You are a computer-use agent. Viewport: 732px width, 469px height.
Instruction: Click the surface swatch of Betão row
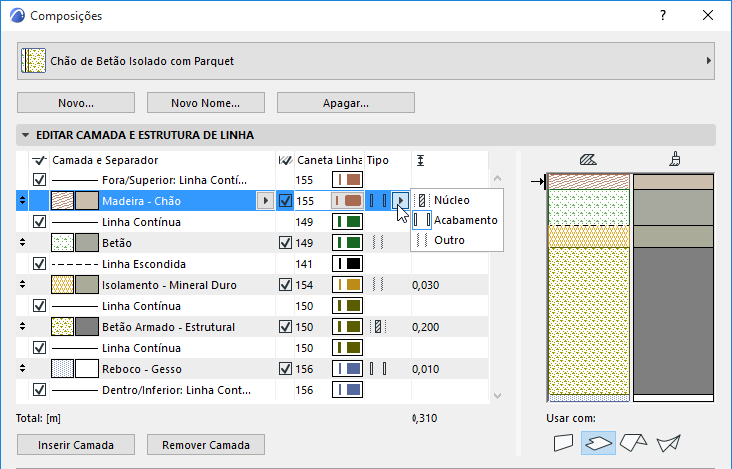[x=87, y=243]
